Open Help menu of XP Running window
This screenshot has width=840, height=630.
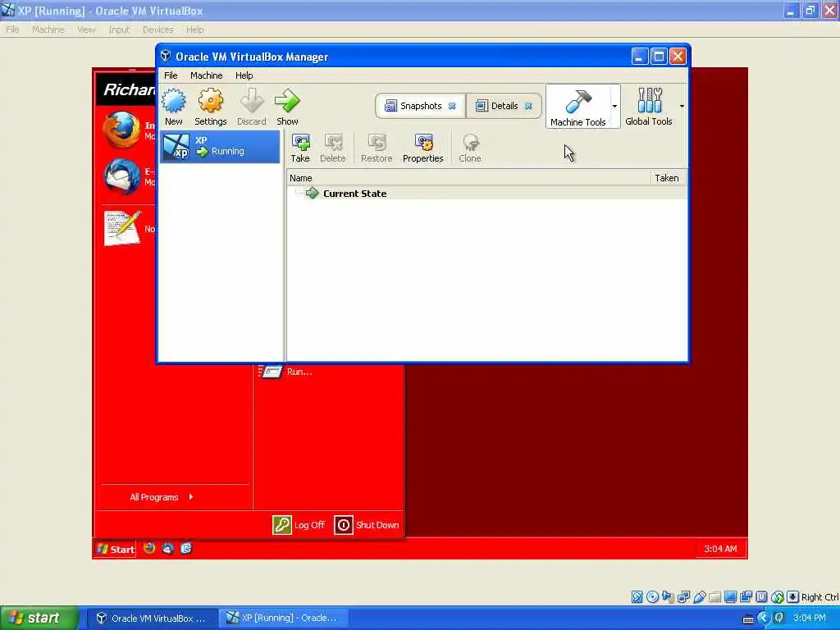[x=195, y=30]
